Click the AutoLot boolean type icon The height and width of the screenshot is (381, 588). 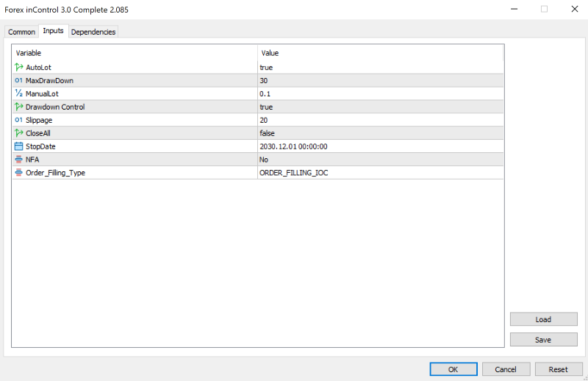pyautogui.click(x=19, y=67)
